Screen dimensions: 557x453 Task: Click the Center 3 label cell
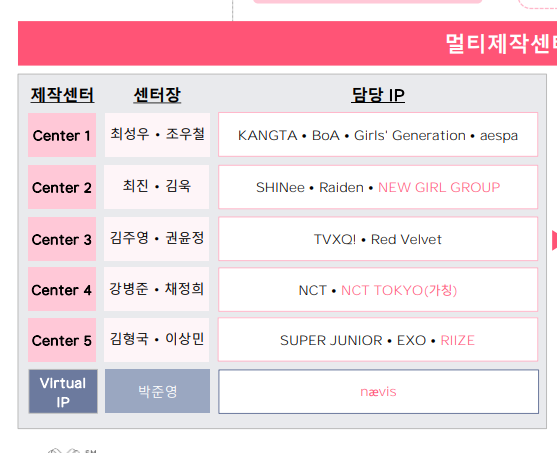pyautogui.click(x=62, y=239)
